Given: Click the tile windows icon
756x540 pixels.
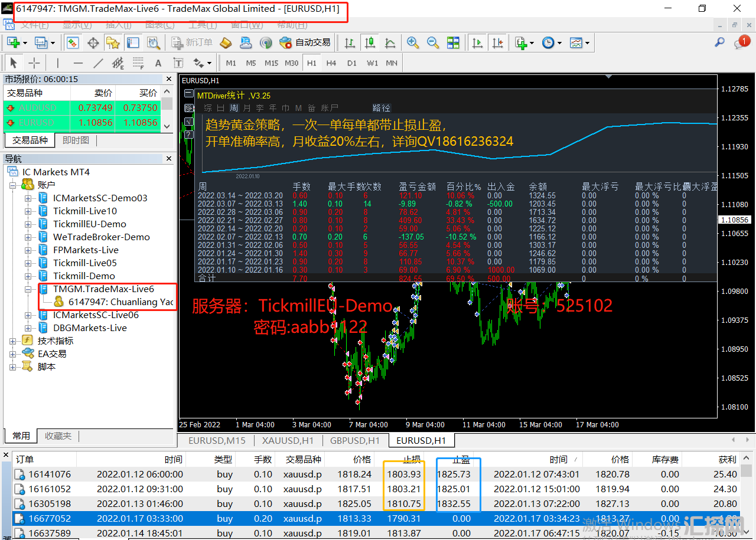Looking at the screenshot, I should click(x=453, y=42).
